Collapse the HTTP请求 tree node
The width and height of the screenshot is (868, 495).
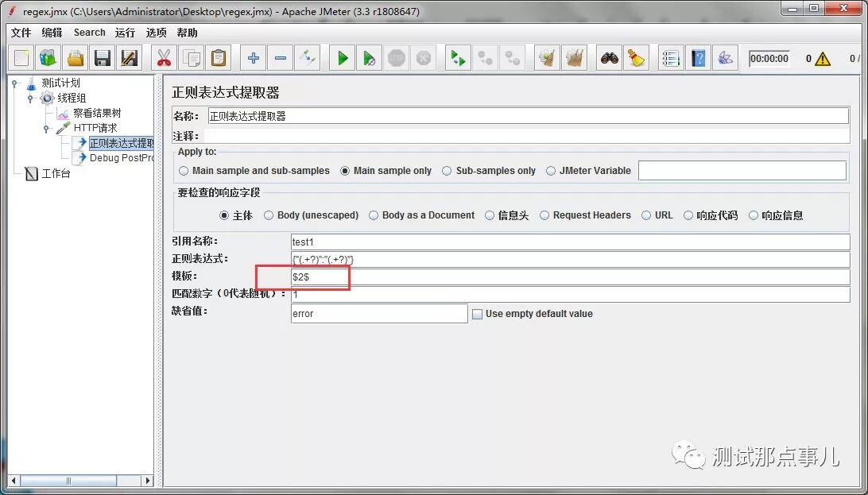(47, 128)
